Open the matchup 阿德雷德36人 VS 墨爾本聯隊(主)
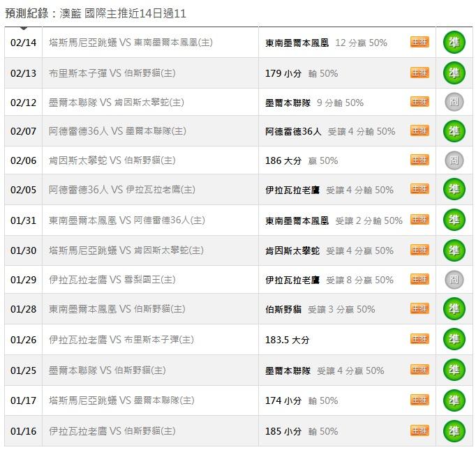This screenshot has height=450, width=476. click(117, 131)
